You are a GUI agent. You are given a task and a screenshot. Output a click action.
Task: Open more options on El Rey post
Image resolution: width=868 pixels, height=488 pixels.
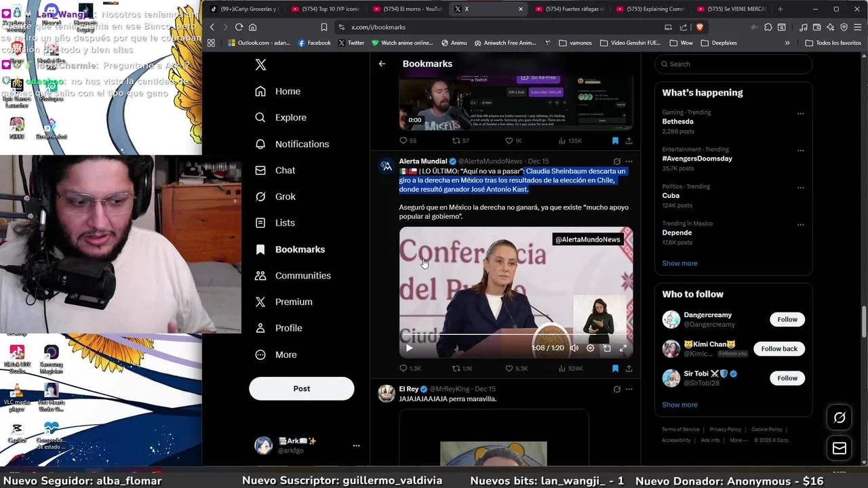[x=629, y=389]
